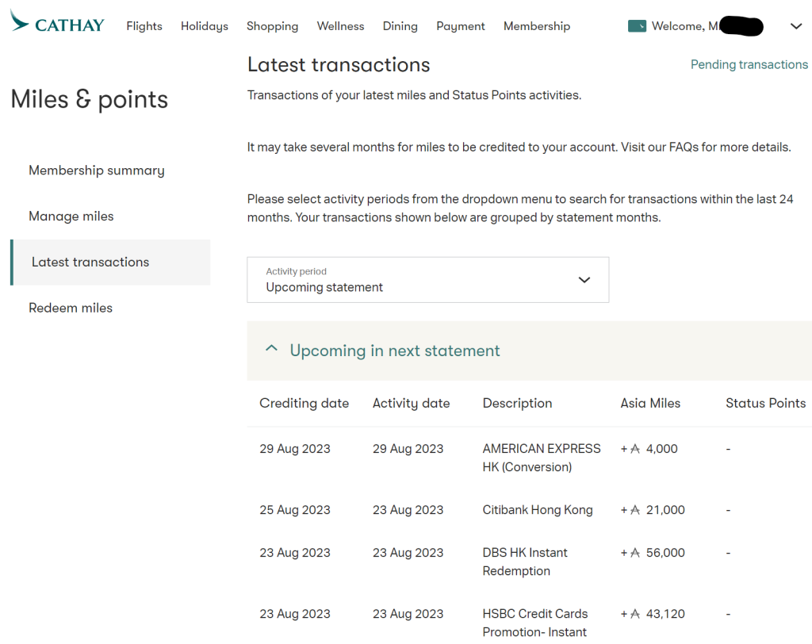Image resolution: width=812 pixels, height=644 pixels.
Task: Select Manage miles in sidebar
Action: tap(71, 217)
